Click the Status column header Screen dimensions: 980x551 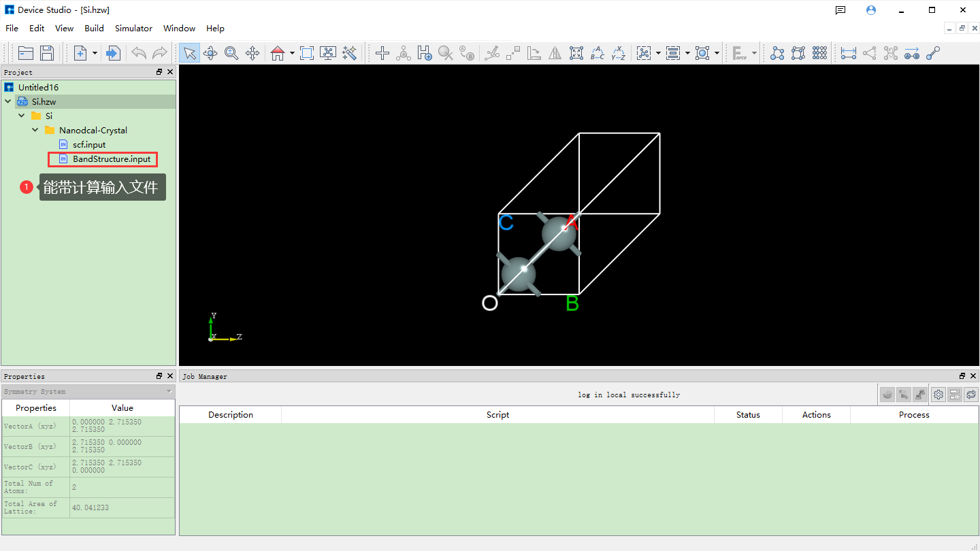pos(748,415)
